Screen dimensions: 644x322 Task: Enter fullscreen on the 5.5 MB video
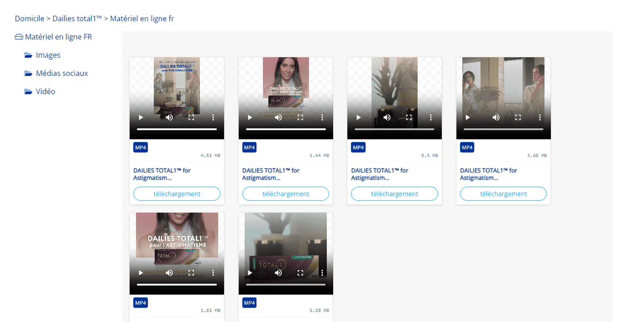(x=409, y=117)
